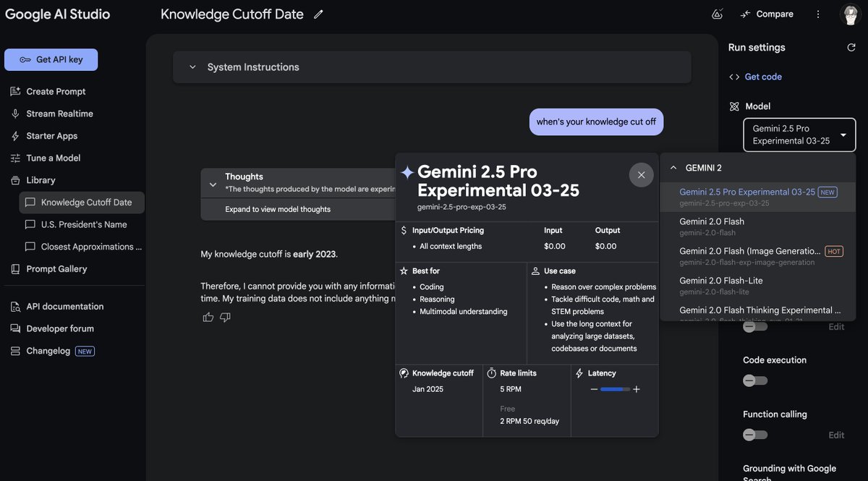Click the minus icon beside the latency bar
868x481 pixels.
(594, 389)
